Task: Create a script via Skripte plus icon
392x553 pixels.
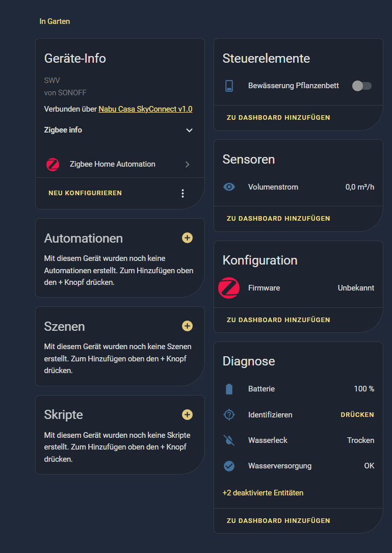Action: 188,414
